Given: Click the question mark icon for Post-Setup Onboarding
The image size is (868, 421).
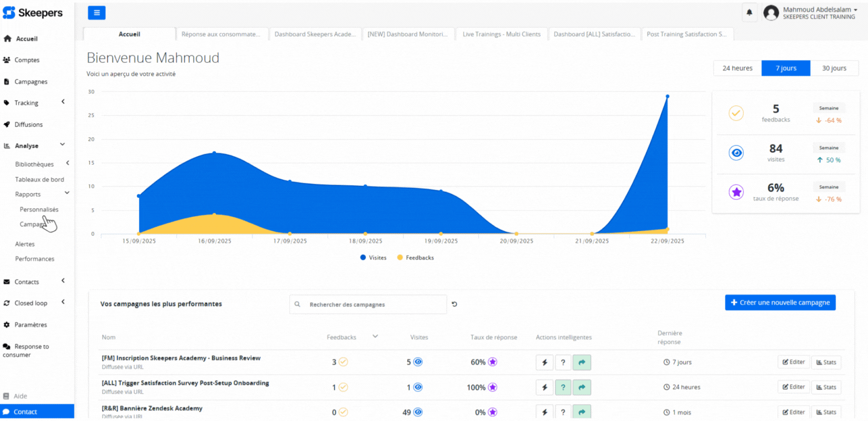Looking at the screenshot, I should point(563,387).
